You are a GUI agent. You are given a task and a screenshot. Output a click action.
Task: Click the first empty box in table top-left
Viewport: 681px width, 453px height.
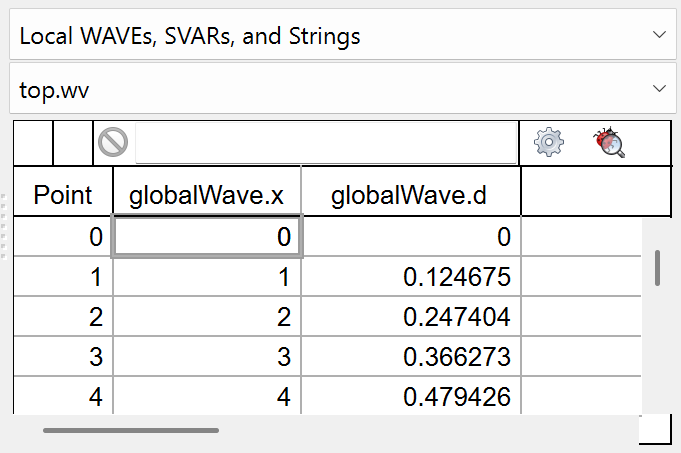coord(32,144)
